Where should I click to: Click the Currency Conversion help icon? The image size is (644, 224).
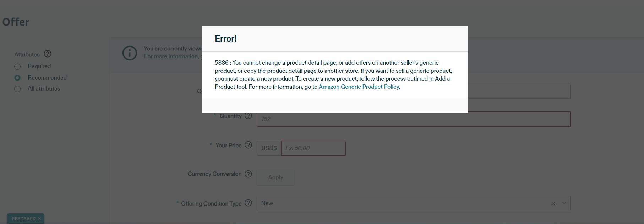(x=249, y=174)
